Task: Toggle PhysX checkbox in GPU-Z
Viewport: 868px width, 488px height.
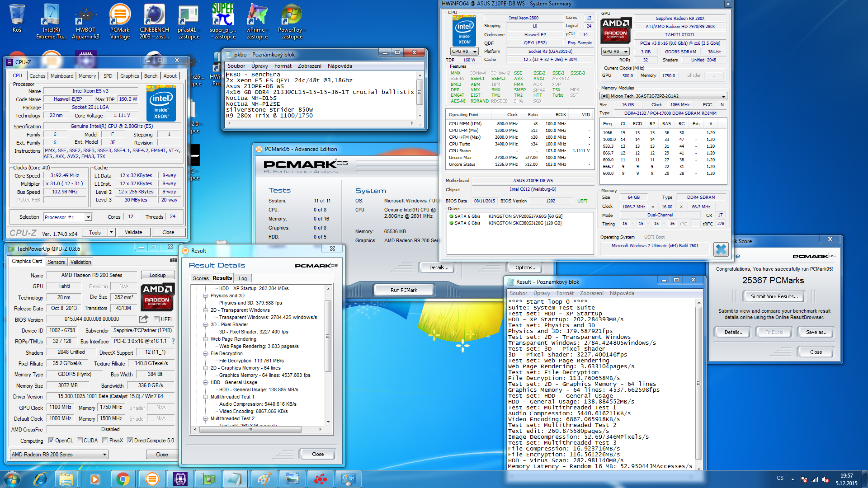Action: (x=105, y=441)
